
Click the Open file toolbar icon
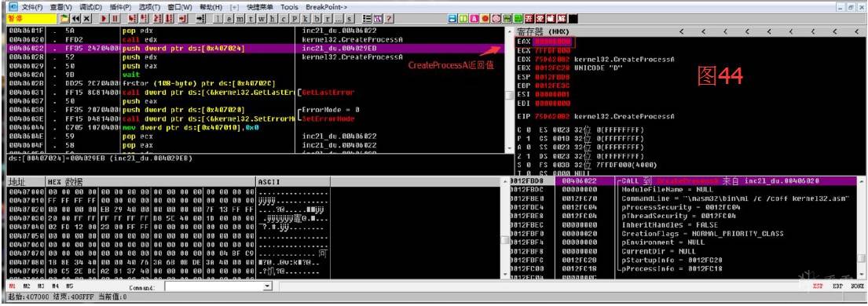(64, 18)
